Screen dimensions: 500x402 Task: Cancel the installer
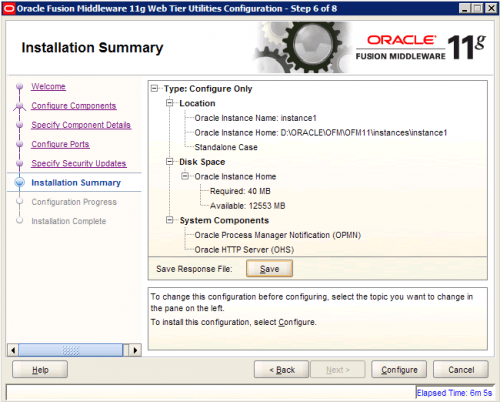pyautogui.click(x=461, y=370)
